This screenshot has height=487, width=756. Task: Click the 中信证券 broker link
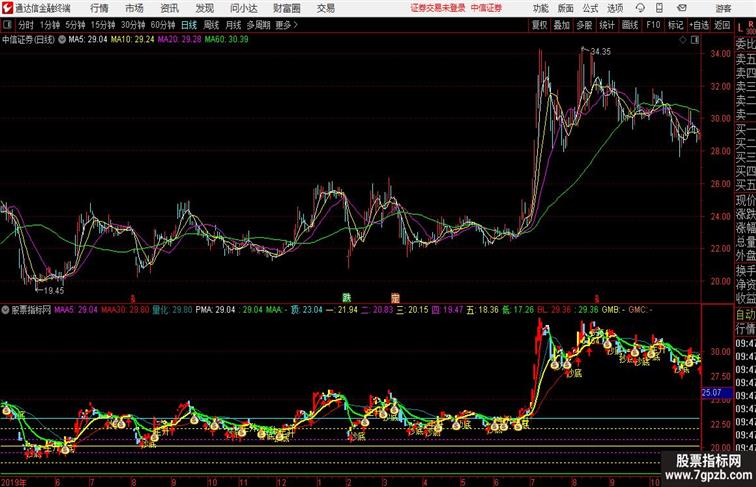(x=486, y=8)
